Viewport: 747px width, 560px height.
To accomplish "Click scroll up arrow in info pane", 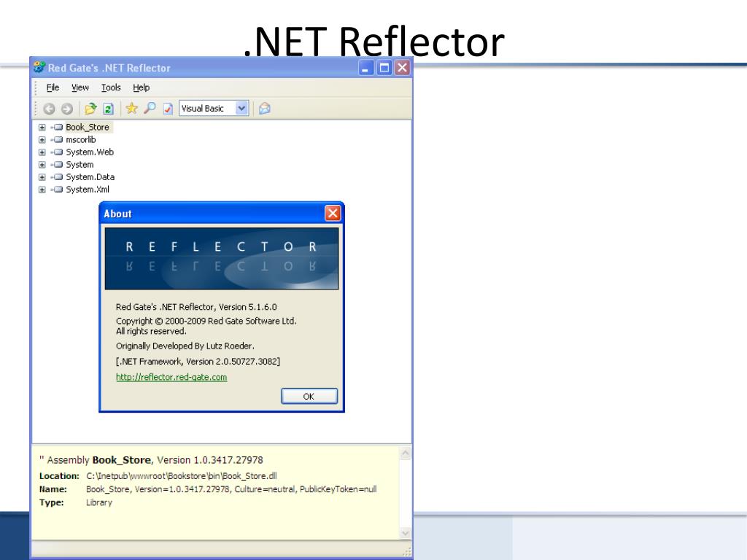I will [406, 453].
